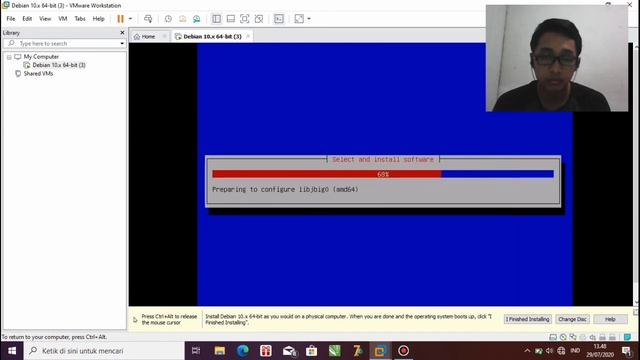Click the Windows taskbar search box
This screenshot has height=360, width=640.
(x=104, y=351)
